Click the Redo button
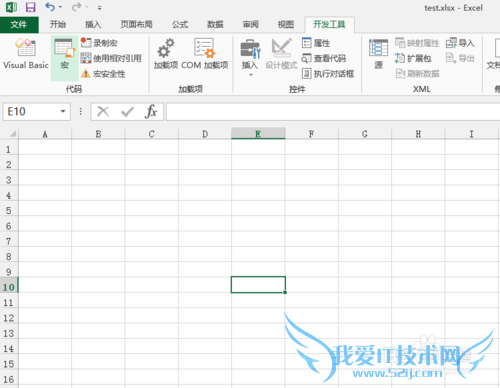This screenshot has height=388, width=500. coord(76,7)
